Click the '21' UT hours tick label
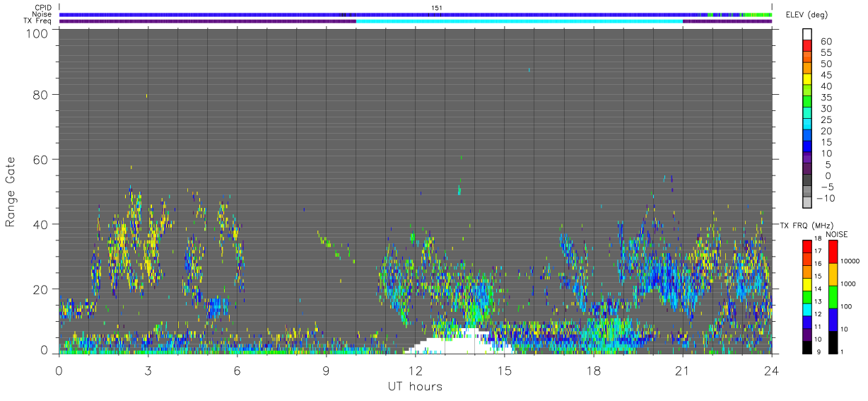868x401 pixels. [683, 370]
